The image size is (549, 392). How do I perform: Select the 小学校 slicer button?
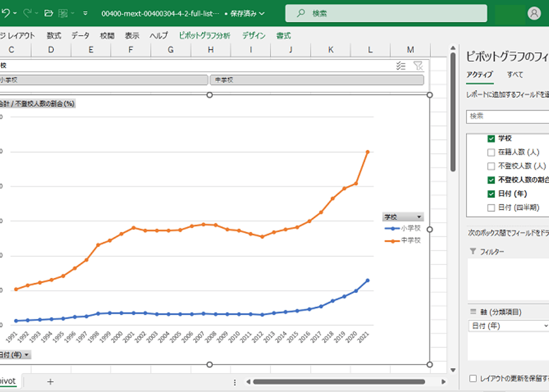103,80
